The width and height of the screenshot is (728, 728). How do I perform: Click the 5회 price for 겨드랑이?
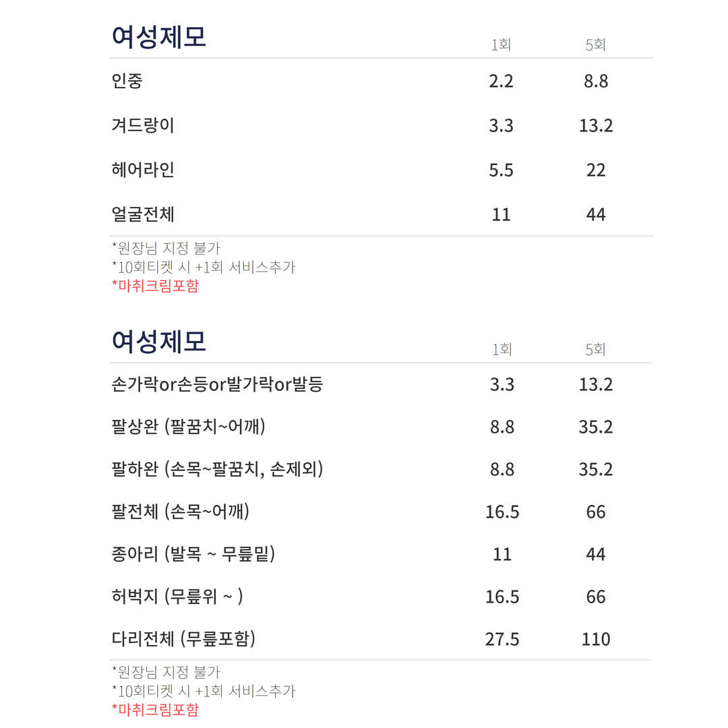[596, 126]
